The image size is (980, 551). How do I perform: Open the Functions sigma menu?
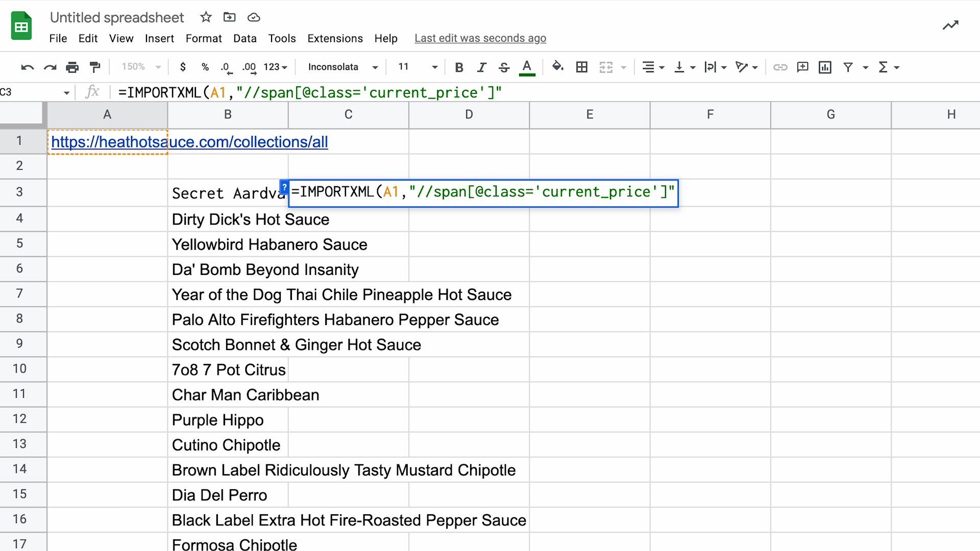(889, 67)
